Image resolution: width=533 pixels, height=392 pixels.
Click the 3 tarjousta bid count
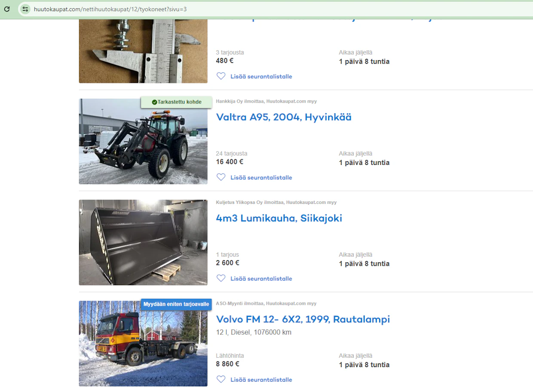tap(230, 52)
